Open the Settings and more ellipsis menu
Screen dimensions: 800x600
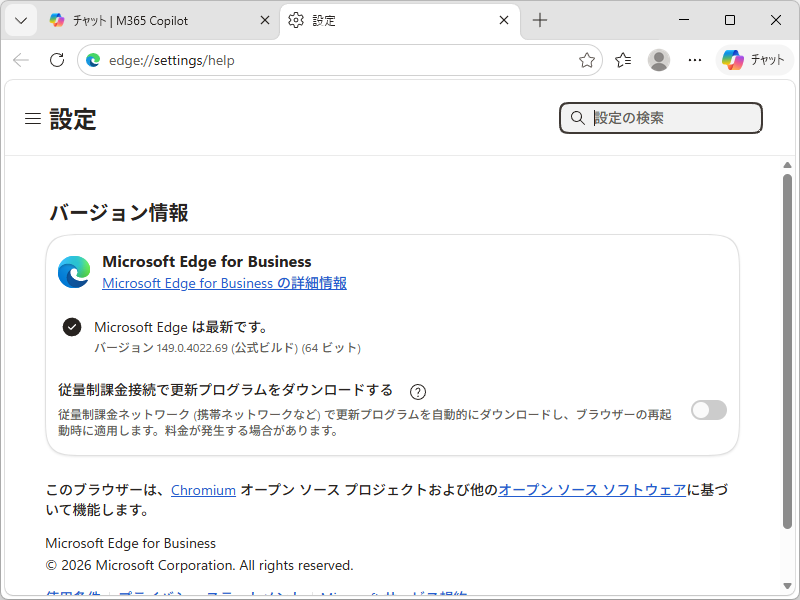tap(694, 60)
